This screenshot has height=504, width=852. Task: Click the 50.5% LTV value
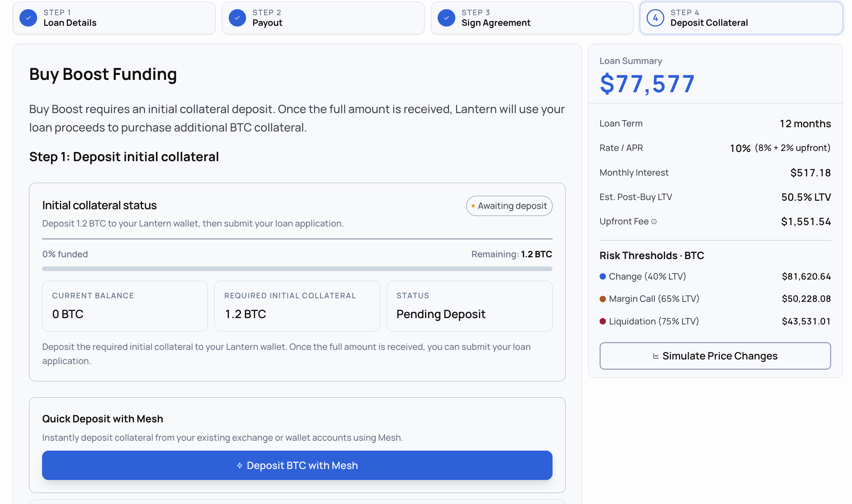coord(806,197)
